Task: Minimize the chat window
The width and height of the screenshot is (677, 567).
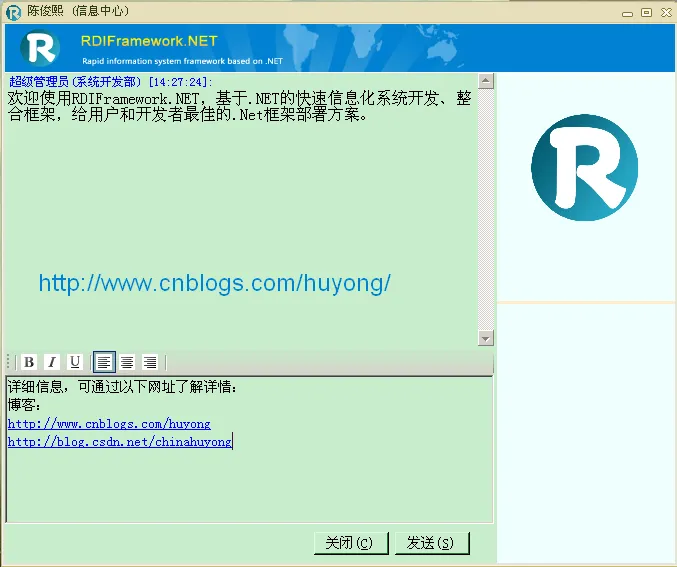Action: (x=627, y=13)
